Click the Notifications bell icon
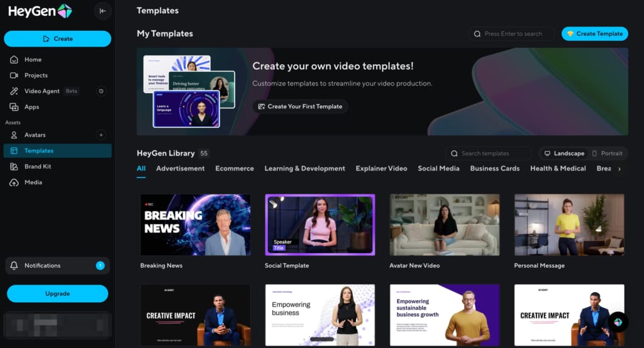644x348 pixels. click(14, 266)
